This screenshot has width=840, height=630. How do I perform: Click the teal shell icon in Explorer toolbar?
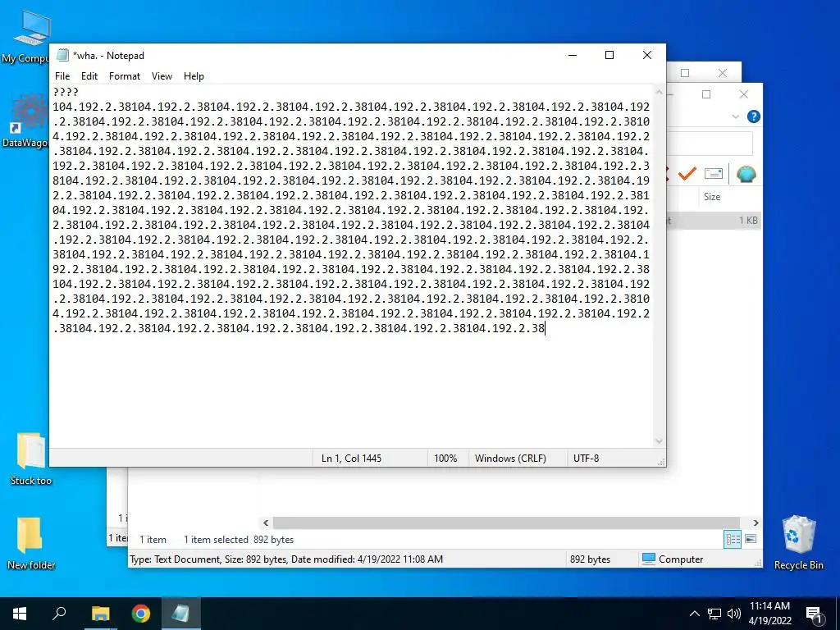(746, 174)
